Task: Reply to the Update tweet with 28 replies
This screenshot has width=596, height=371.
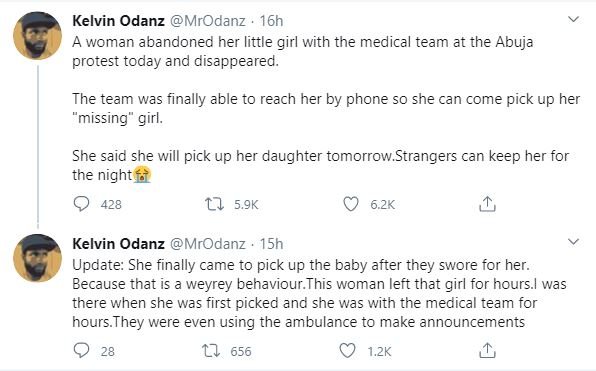Action: pos(81,350)
